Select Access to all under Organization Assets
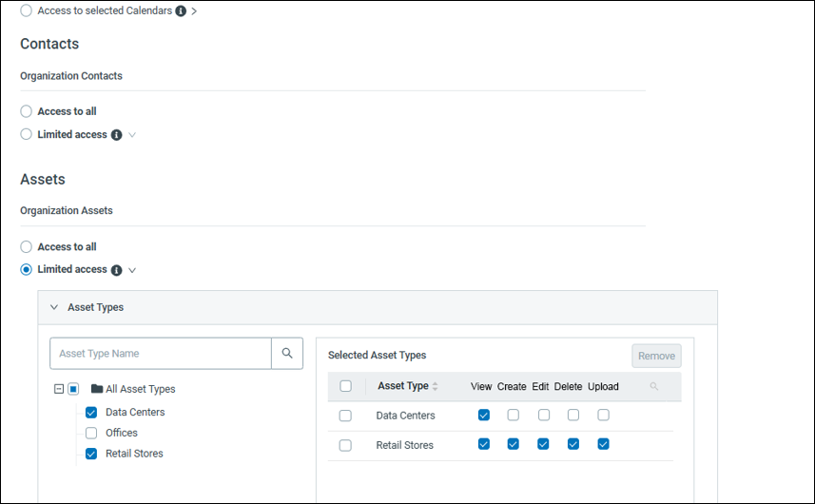The width and height of the screenshot is (815, 504). click(26, 246)
